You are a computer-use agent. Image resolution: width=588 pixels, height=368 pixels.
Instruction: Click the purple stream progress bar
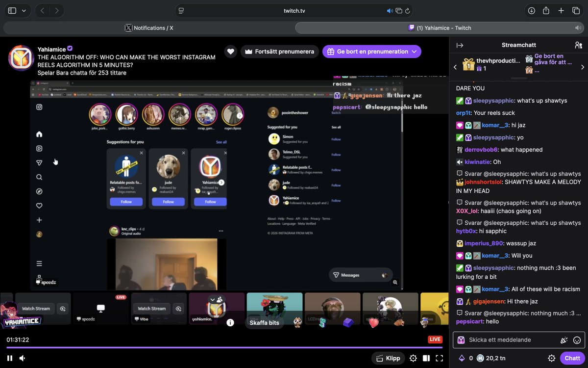click(x=224, y=347)
